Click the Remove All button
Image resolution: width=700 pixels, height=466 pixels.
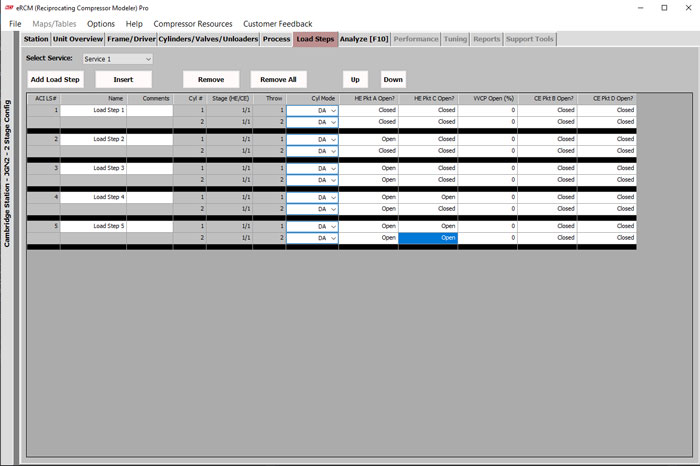click(x=278, y=79)
